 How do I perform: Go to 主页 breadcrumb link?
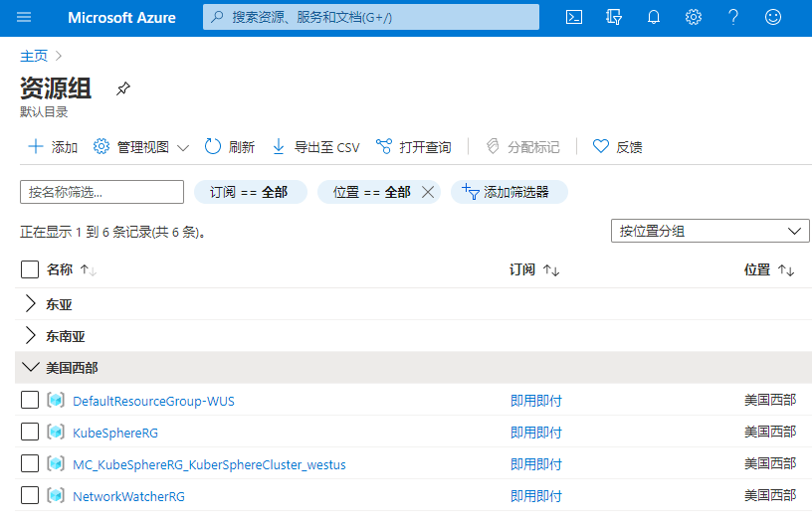[x=34, y=56]
